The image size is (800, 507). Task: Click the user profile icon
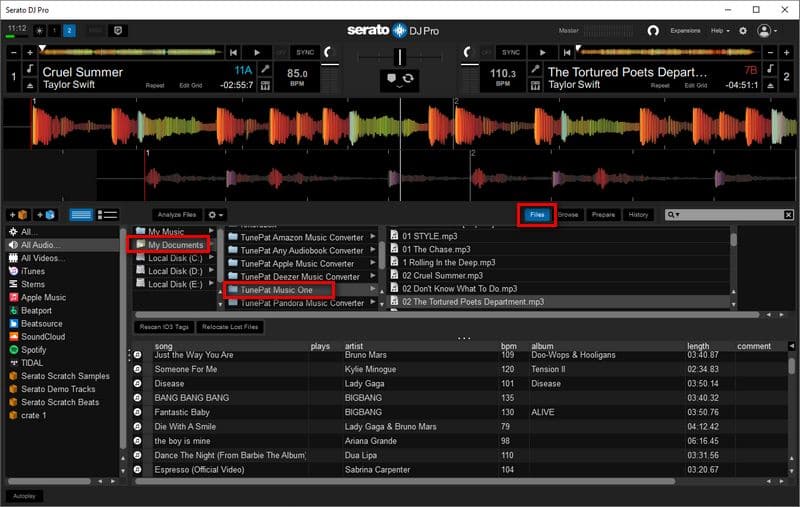(x=766, y=31)
